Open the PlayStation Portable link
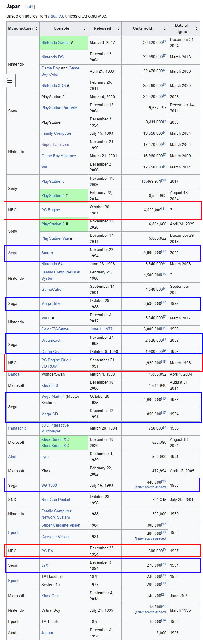Image resolution: width=203 pixels, height=644 pixels. click(x=59, y=108)
